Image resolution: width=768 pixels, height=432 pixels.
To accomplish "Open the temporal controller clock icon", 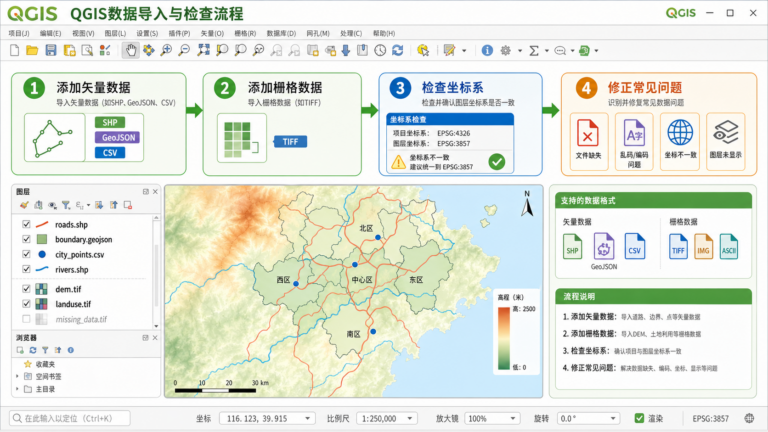I will click(380, 50).
